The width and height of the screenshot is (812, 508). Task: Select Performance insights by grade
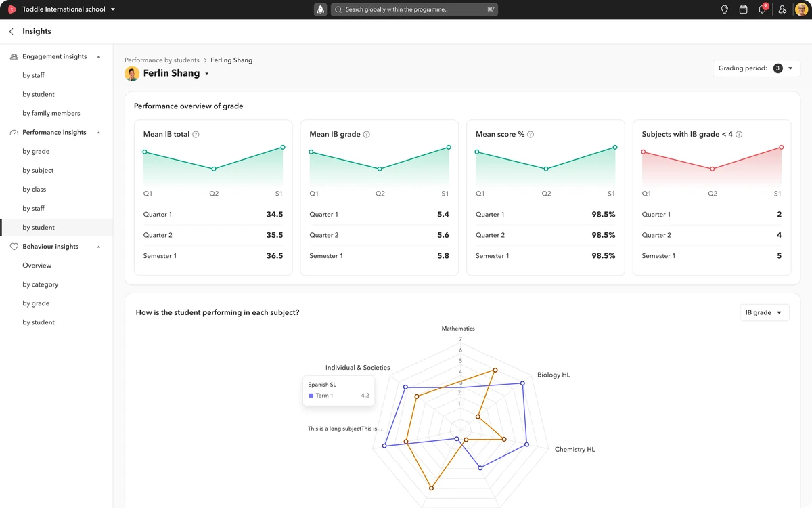pyautogui.click(x=36, y=151)
